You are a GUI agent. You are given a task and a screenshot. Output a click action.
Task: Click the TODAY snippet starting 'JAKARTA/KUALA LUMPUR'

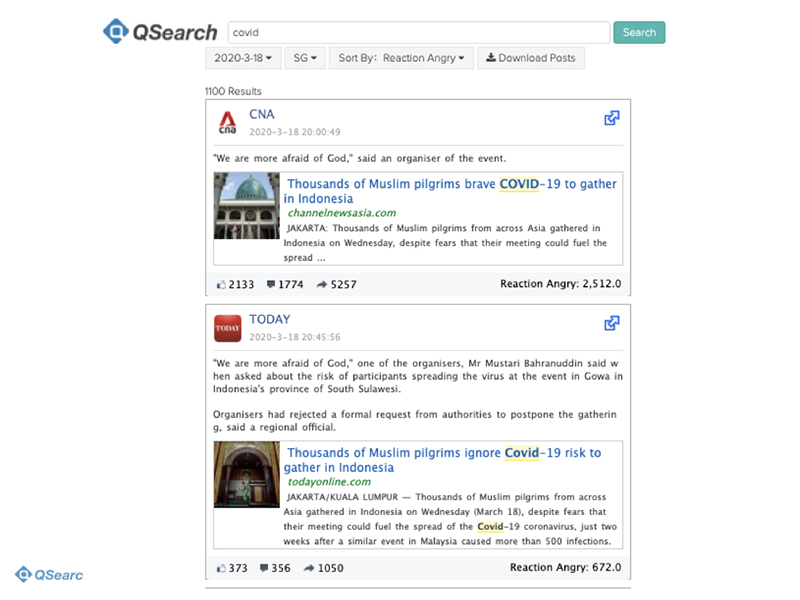(x=450, y=519)
